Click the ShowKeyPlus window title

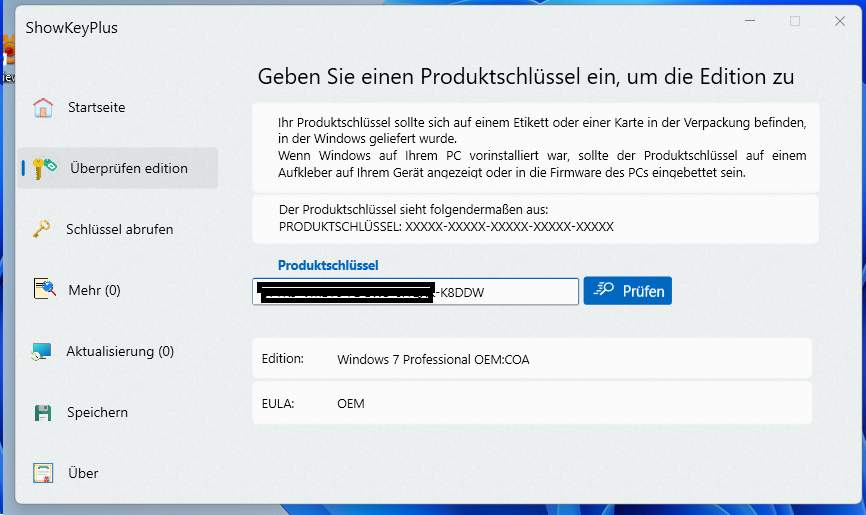click(x=72, y=28)
